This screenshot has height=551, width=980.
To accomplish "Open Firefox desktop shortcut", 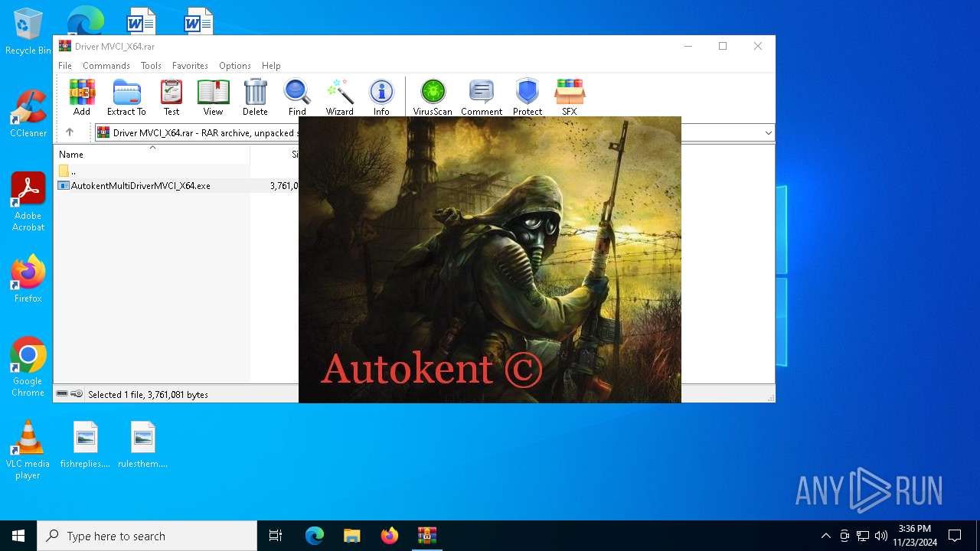I will coord(28,279).
